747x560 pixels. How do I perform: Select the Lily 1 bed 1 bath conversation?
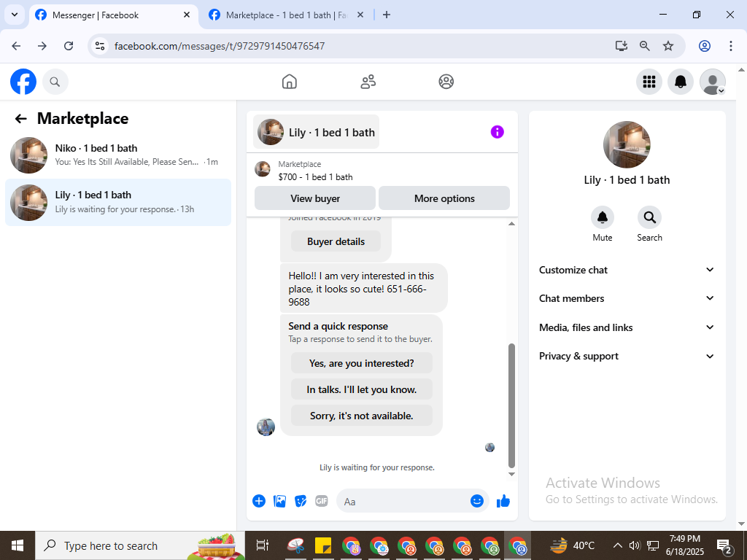(117, 203)
